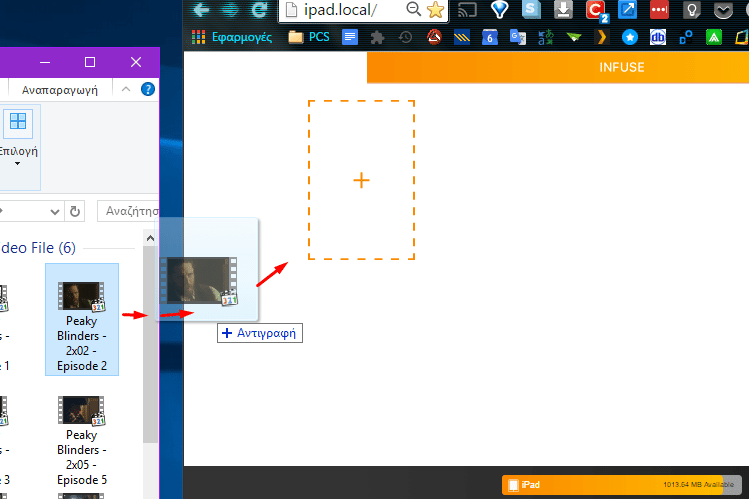Open the PCS bookmarks folder
The width and height of the screenshot is (749, 499).
tap(309, 37)
